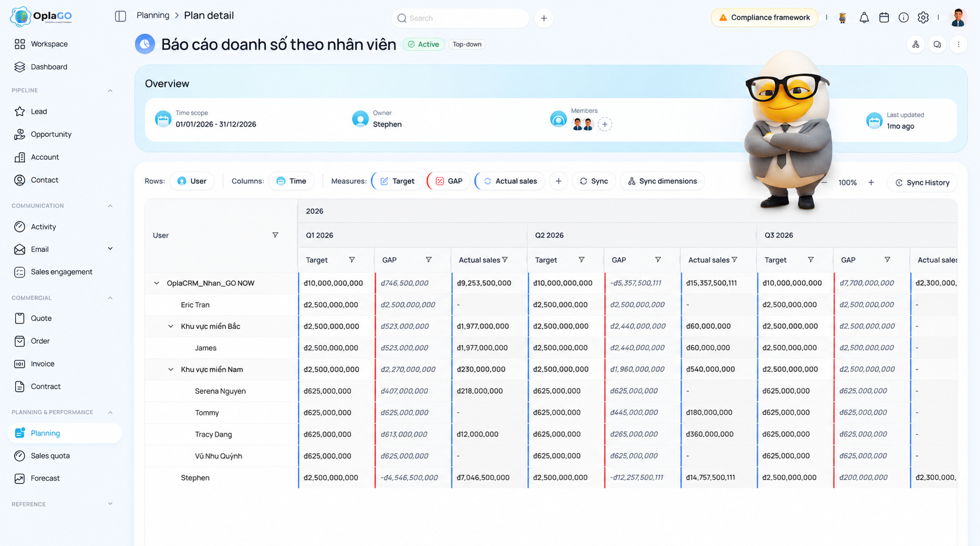Screen dimensions: 980x546
Task: Click the 100% zoom level value
Action: tap(848, 183)
